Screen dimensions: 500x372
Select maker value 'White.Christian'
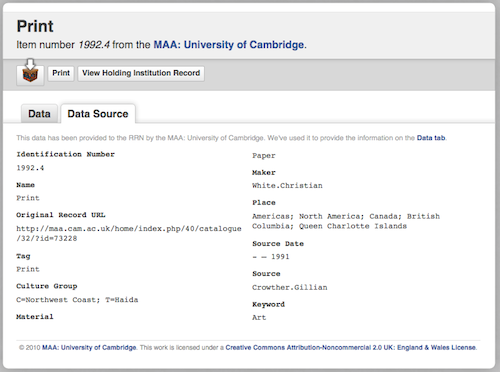click(x=287, y=186)
